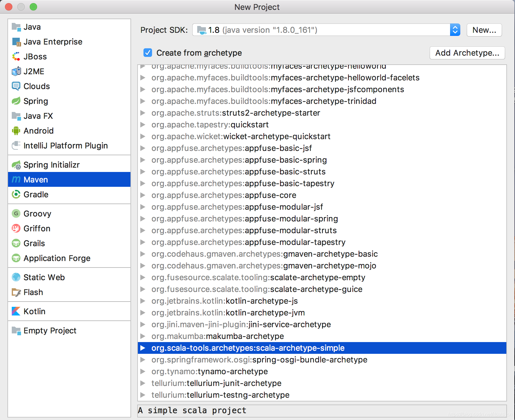Select appfuse-basic-tapestry archetype
This screenshot has height=420, width=515.
point(243,183)
